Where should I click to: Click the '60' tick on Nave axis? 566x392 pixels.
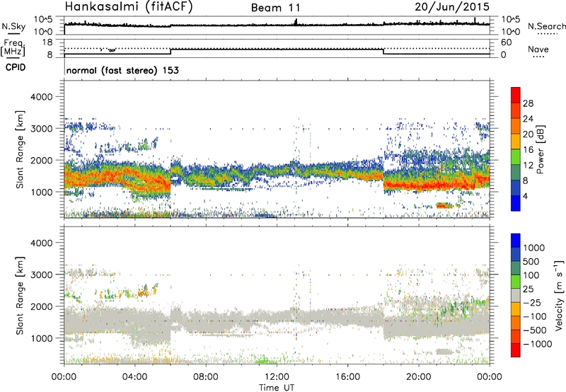point(507,42)
